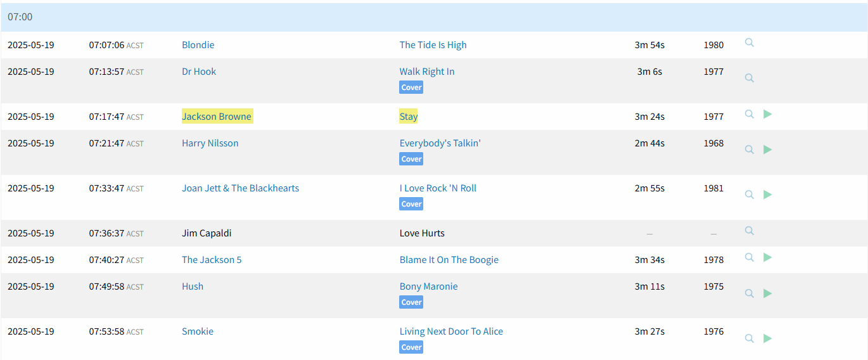Click the search icon in the Dr Hook row

749,78
